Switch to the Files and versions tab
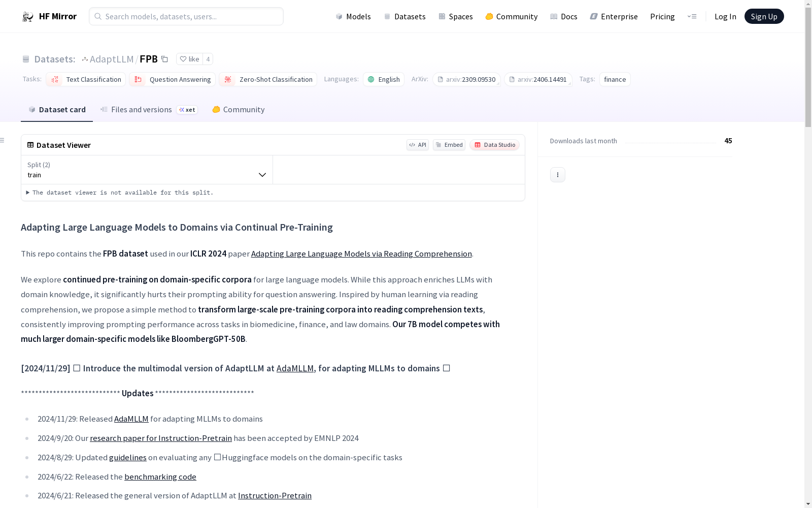Image resolution: width=812 pixels, height=508 pixels. pos(149,110)
